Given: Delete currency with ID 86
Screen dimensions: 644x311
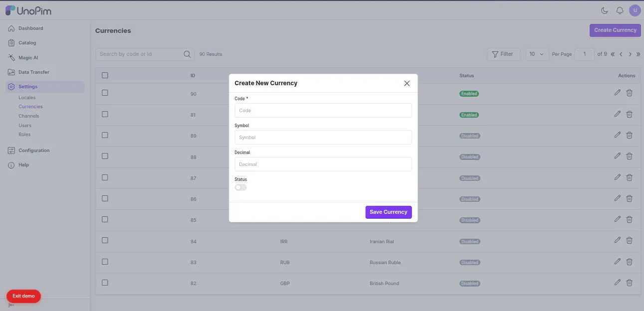Looking at the screenshot, I should click(x=630, y=198).
